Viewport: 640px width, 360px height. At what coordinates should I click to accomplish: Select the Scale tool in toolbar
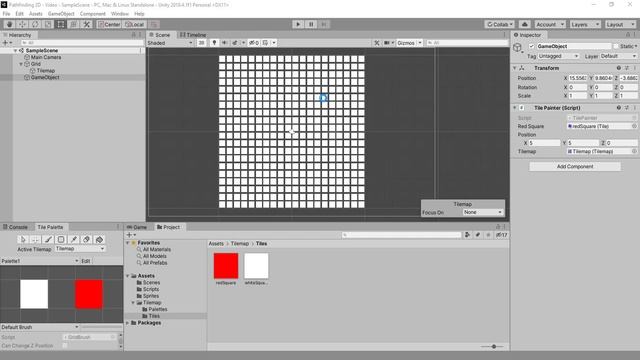(x=48, y=24)
